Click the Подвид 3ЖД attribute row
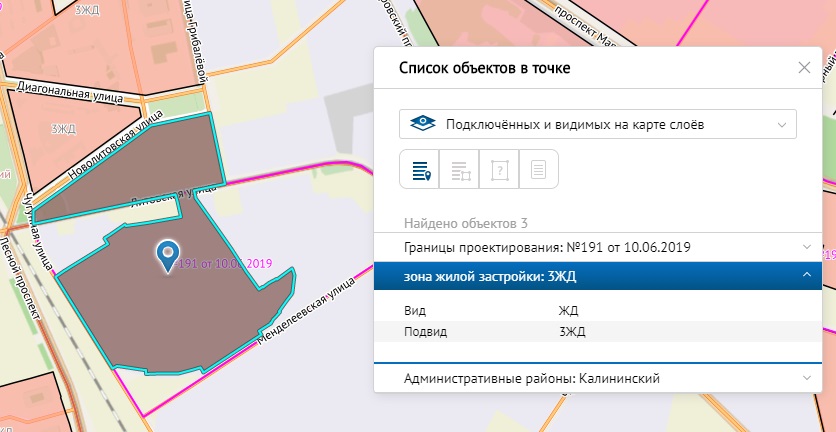 tap(597, 332)
